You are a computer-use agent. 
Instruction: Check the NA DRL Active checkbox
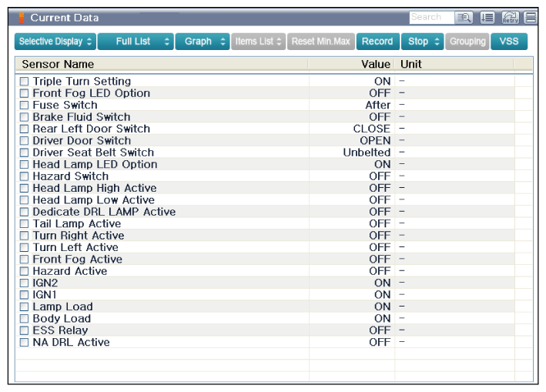pyautogui.click(x=24, y=342)
